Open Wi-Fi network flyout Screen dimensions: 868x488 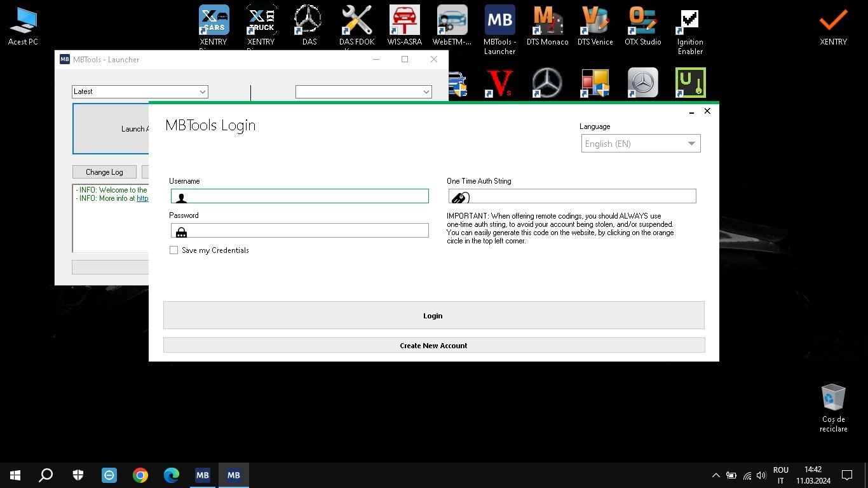click(747, 475)
